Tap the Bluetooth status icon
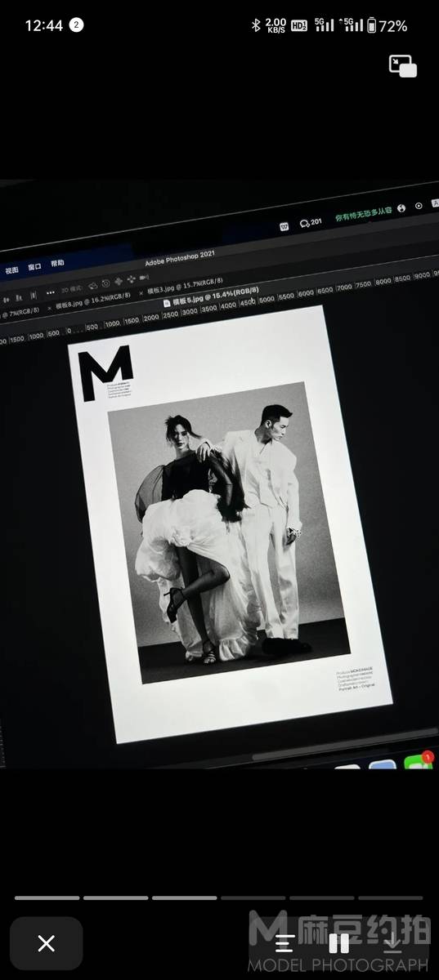Image resolution: width=439 pixels, height=980 pixels. pyautogui.click(x=255, y=26)
